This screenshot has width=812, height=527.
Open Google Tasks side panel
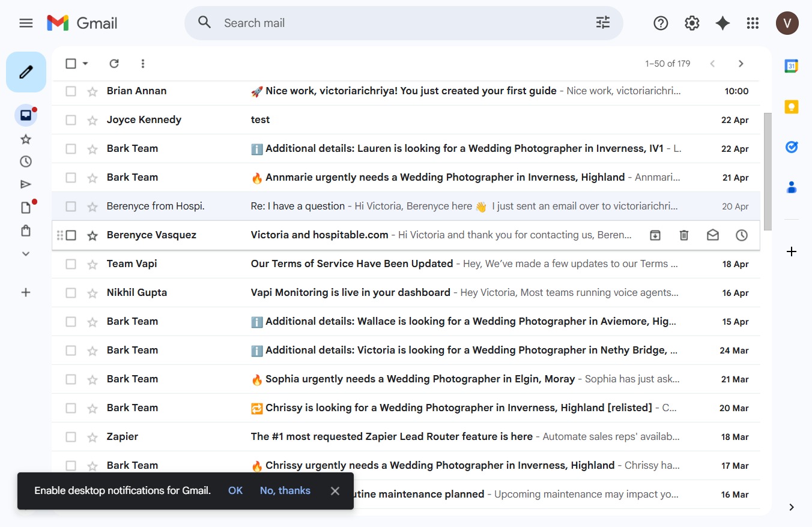tap(792, 147)
